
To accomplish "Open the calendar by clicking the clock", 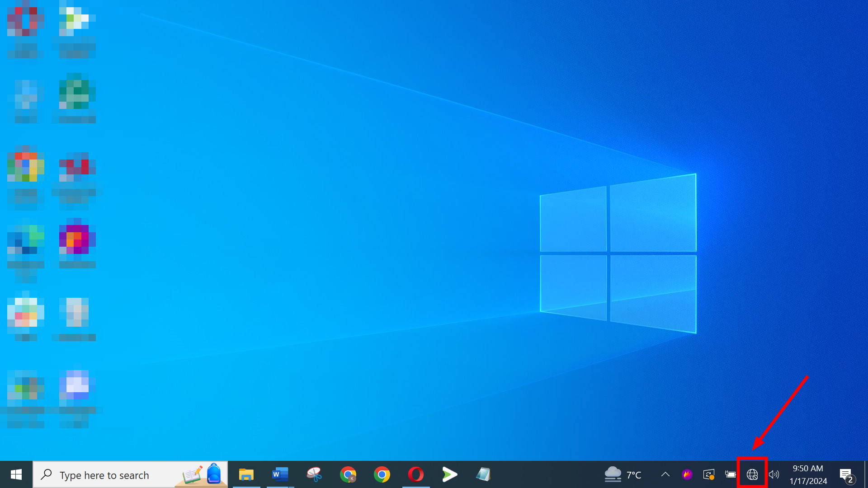I will pos(808,475).
